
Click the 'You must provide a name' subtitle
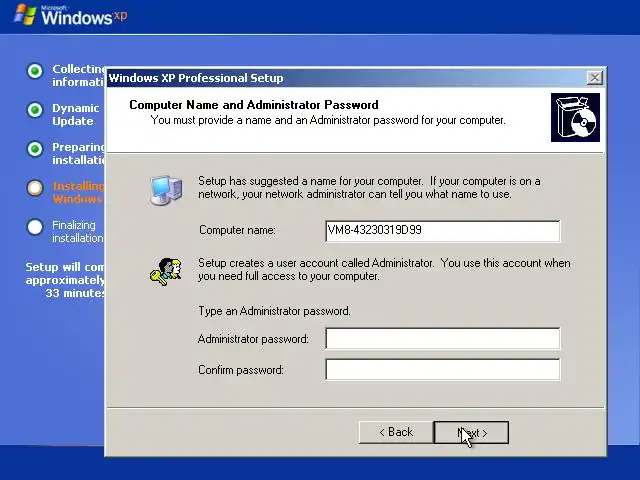[328, 120]
